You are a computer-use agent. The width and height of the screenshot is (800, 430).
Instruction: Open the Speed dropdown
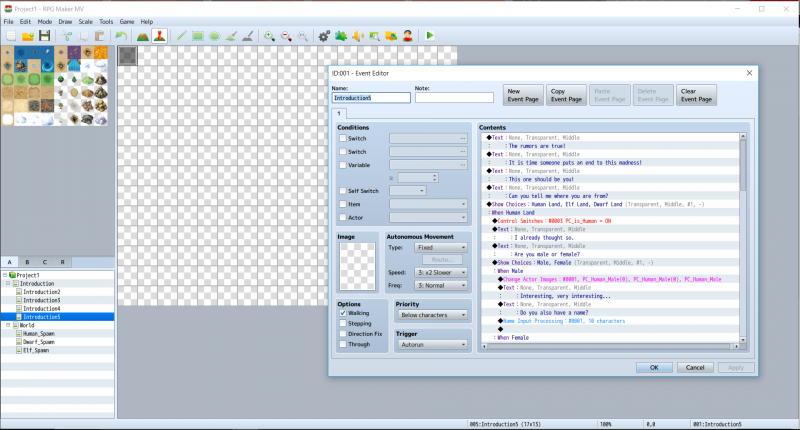tap(441, 272)
